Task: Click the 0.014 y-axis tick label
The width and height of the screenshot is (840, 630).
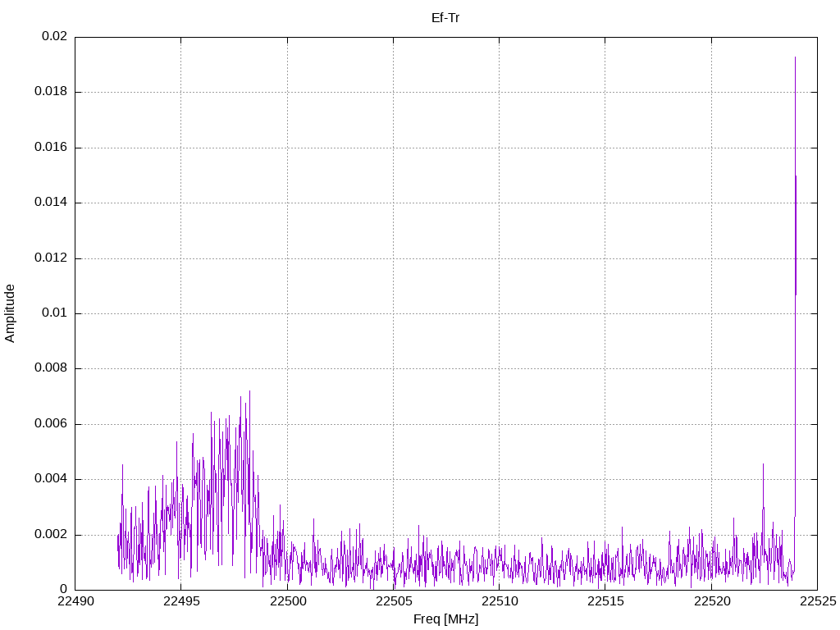Action: point(50,203)
